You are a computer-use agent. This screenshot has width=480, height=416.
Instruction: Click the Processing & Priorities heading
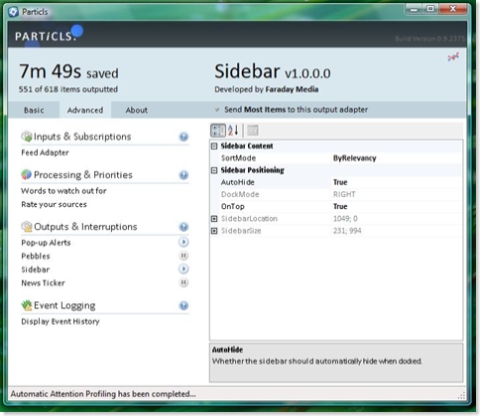click(x=83, y=175)
